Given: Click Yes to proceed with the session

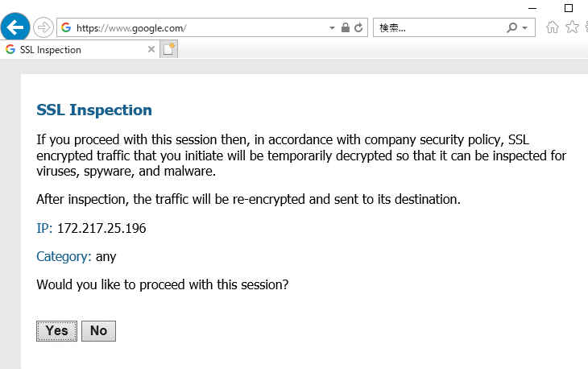Looking at the screenshot, I should 56,331.
